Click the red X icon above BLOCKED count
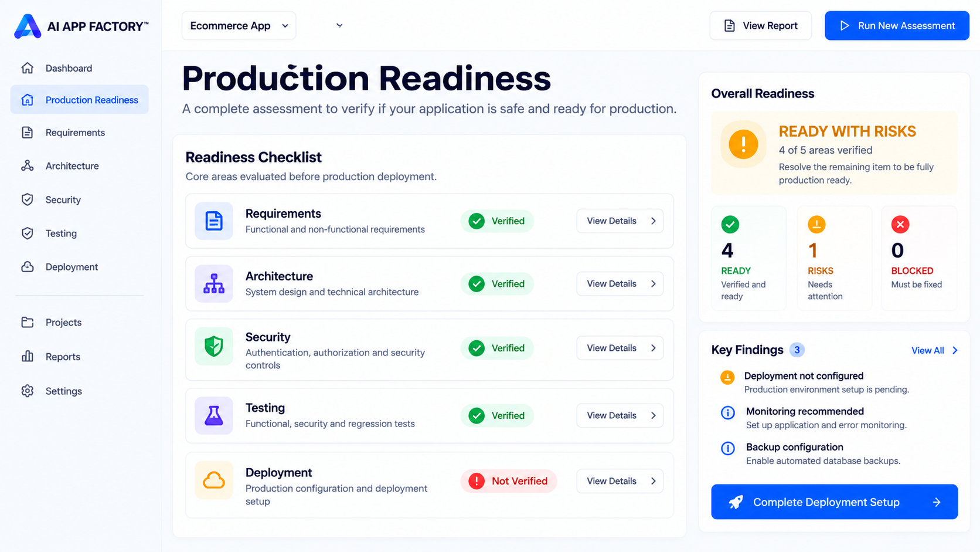 [900, 225]
